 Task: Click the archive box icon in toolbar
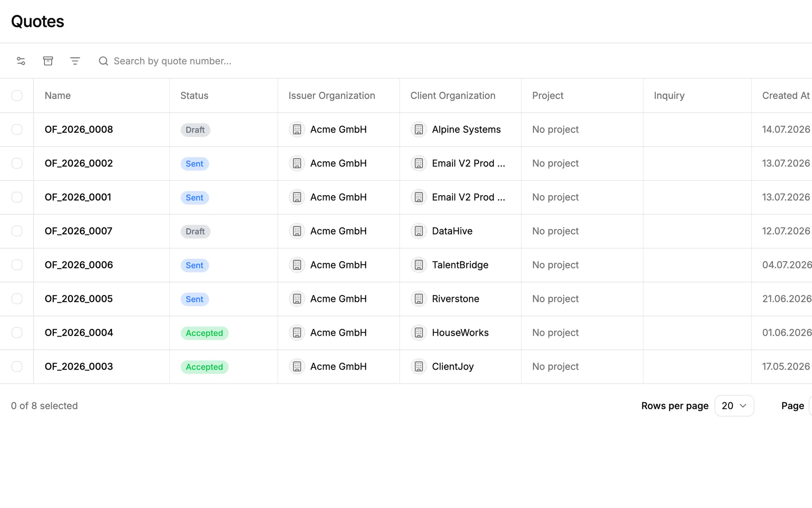pyautogui.click(x=48, y=61)
